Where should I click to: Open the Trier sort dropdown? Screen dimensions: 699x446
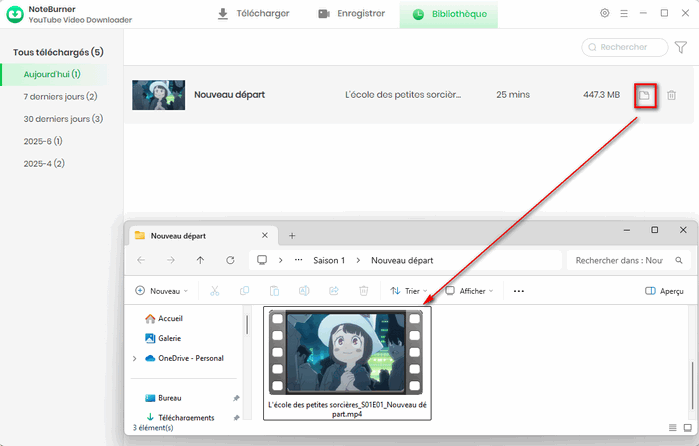pyautogui.click(x=409, y=291)
